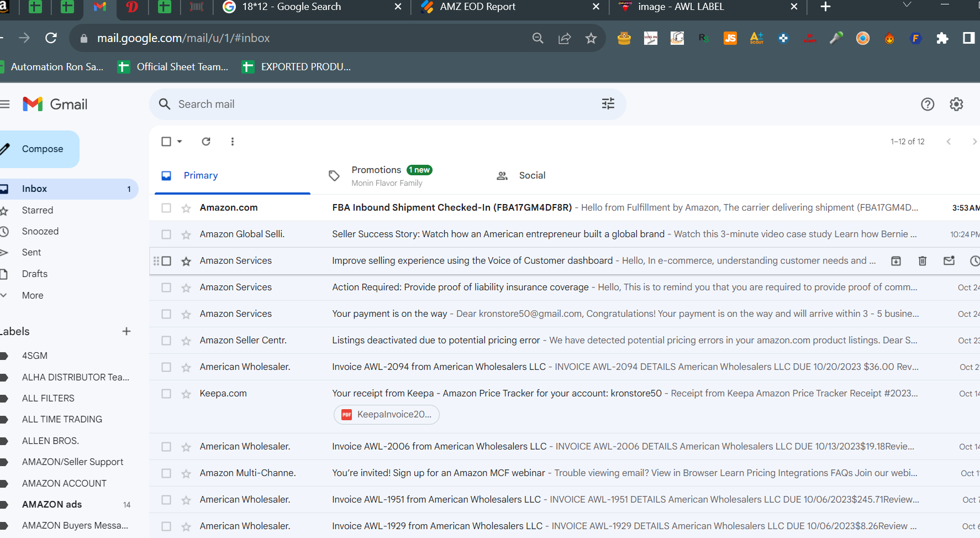Open browser side panel icon
The image size is (980, 538).
(x=969, y=38)
